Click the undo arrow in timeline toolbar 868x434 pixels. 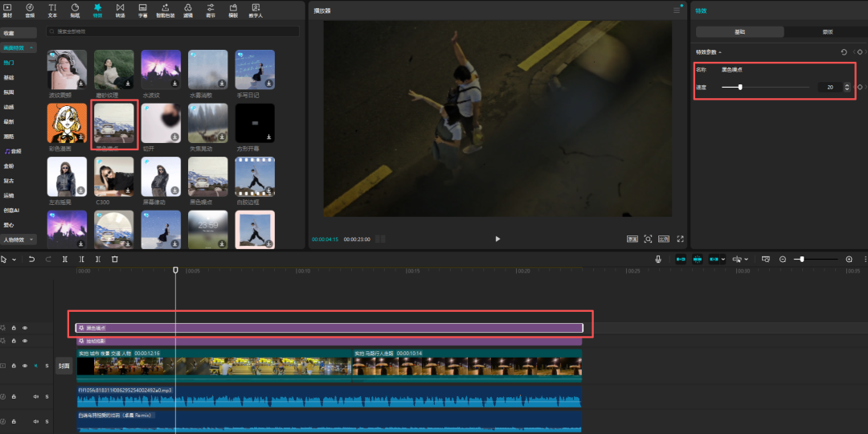(32, 260)
